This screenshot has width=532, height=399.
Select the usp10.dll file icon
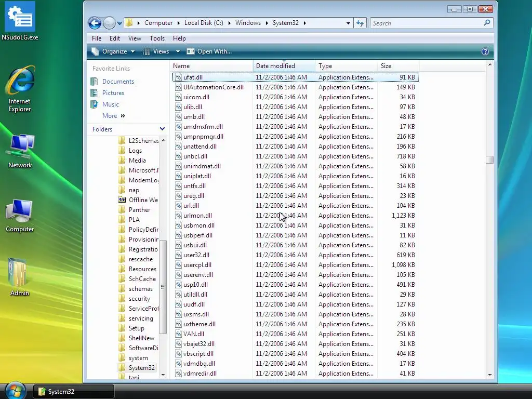pos(178,285)
